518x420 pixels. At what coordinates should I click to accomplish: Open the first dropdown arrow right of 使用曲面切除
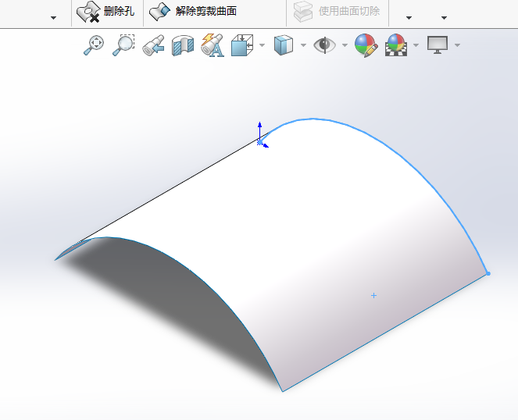tap(409, 18)
